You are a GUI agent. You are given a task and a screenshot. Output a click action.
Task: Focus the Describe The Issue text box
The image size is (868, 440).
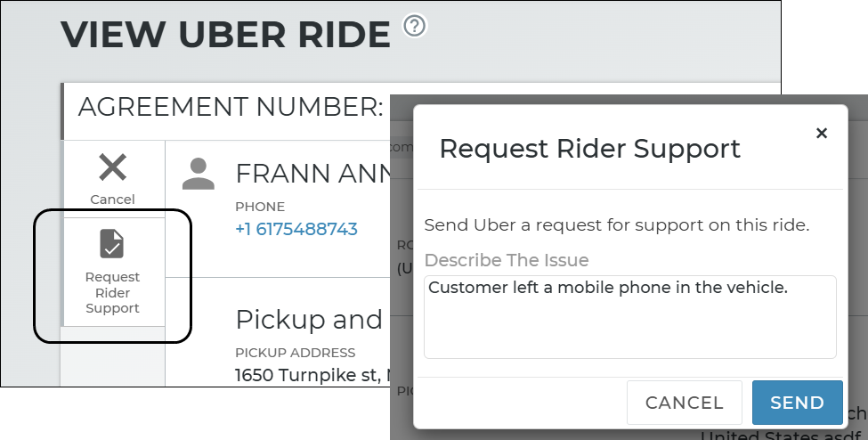pos(629,316)
